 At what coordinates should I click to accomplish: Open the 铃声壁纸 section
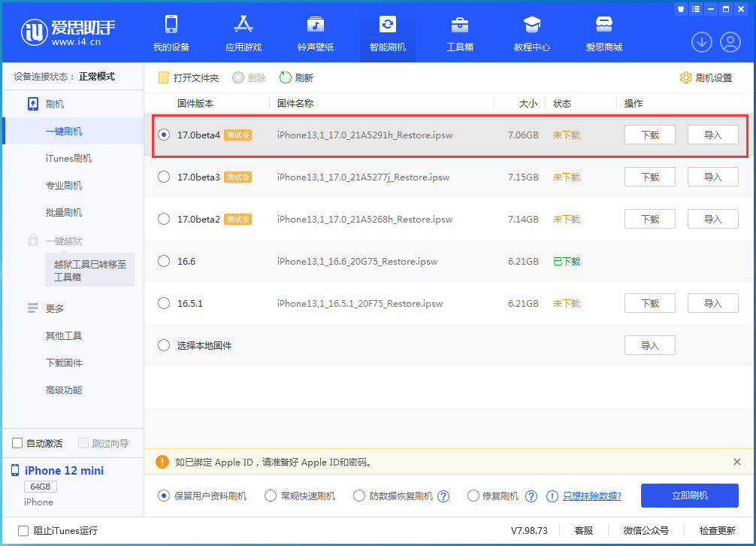(x=315, y=33)
